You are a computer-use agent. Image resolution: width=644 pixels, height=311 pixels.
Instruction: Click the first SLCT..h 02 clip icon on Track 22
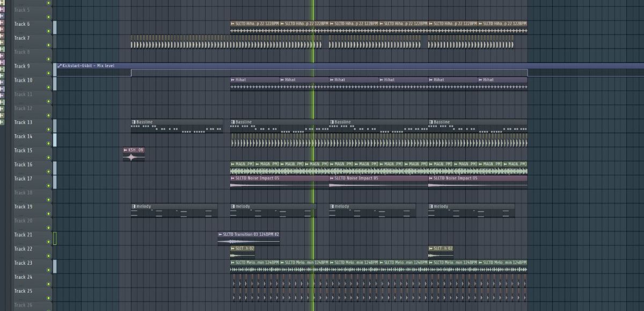pos(233,248)
